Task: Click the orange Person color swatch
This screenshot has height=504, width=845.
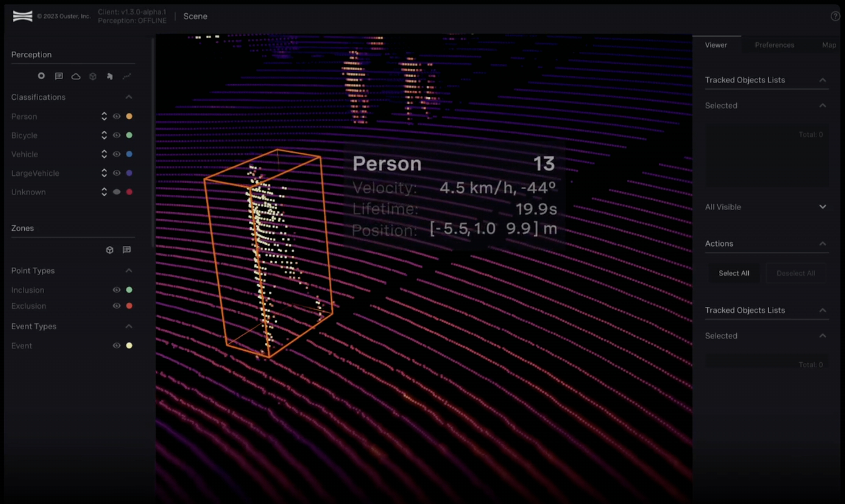Action: (x=129, y=116)
